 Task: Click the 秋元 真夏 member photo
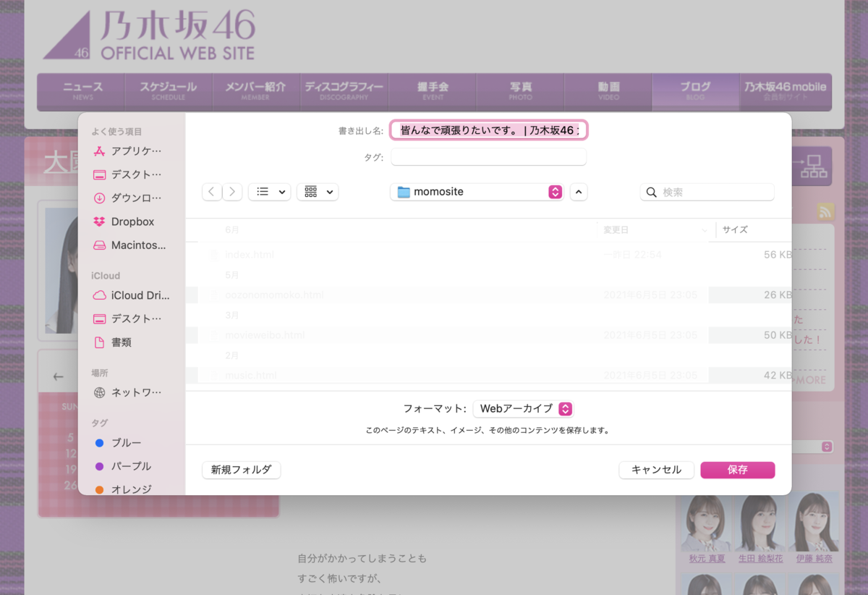(x=706, y=522)
